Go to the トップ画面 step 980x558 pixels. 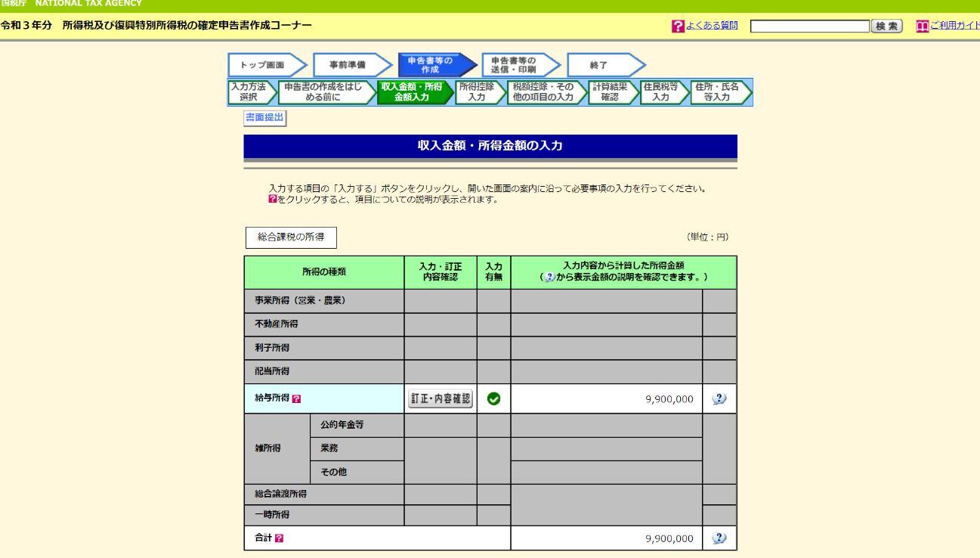click(264, 65)
